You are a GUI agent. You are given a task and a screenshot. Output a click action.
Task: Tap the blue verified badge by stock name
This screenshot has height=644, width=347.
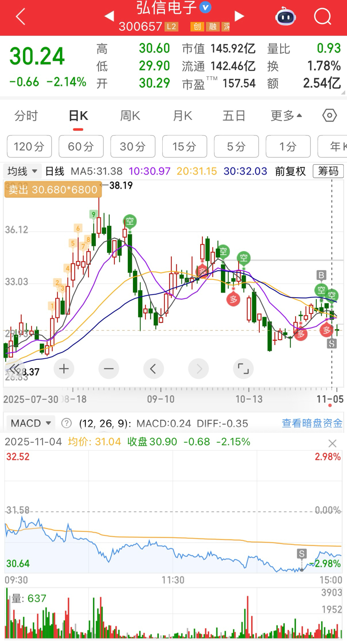[206, 7]
